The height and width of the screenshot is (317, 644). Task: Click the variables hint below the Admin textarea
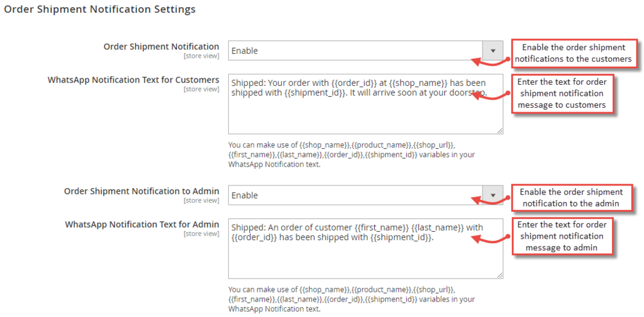351,299
